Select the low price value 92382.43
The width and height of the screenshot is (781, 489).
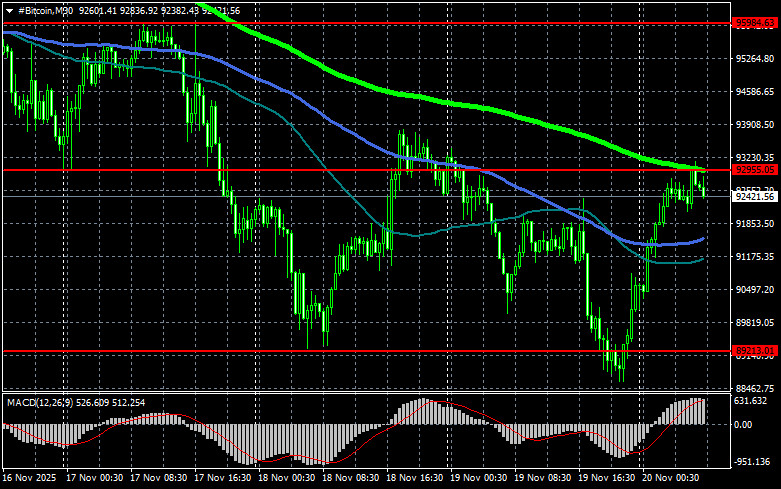click(179, 10)
